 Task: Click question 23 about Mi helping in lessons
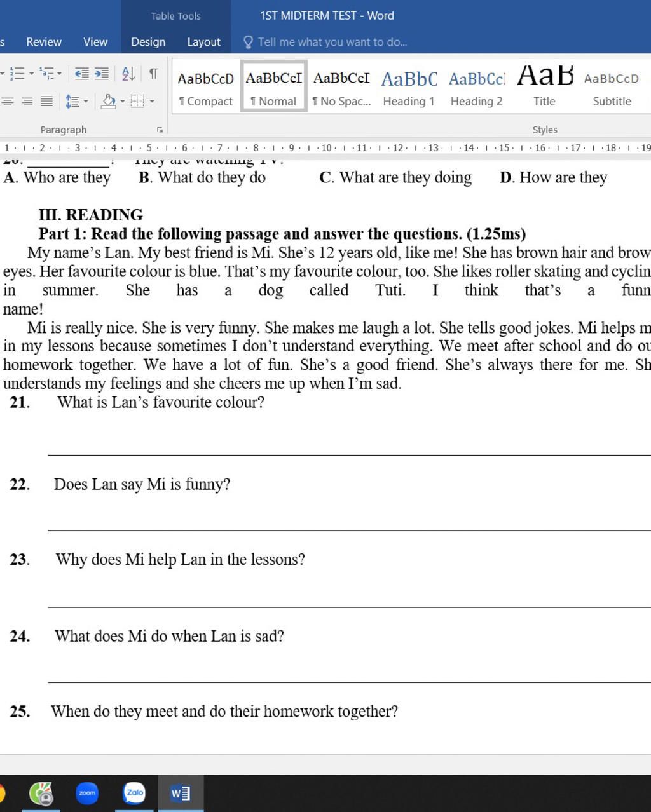pos(181,560)
